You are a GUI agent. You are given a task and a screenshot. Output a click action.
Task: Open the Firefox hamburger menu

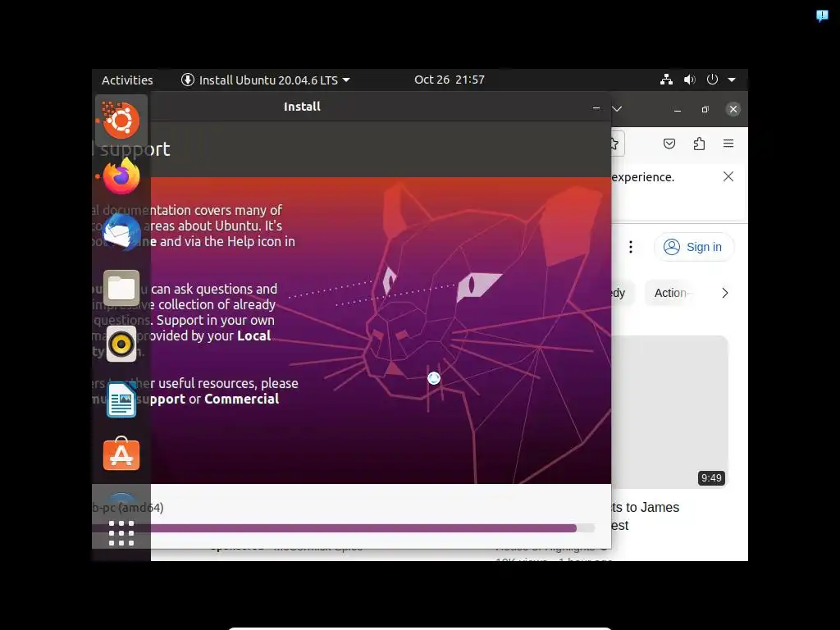pos(728,144)
